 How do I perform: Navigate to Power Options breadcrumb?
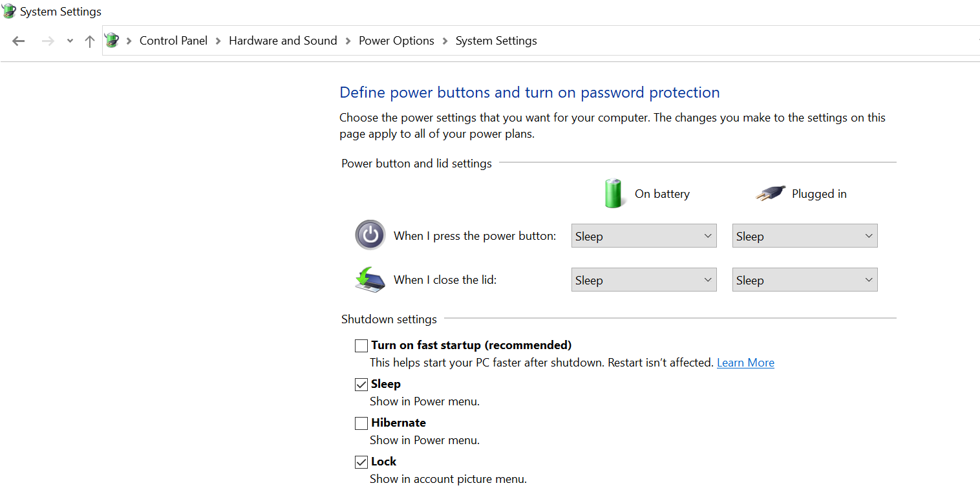[x=396, y=40]
